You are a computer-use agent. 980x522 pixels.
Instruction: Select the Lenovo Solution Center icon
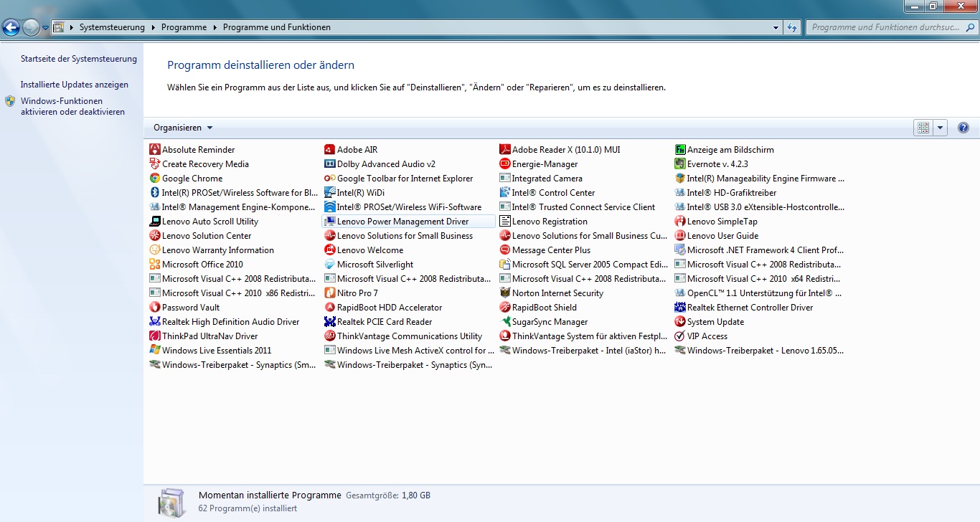point(154,236)
